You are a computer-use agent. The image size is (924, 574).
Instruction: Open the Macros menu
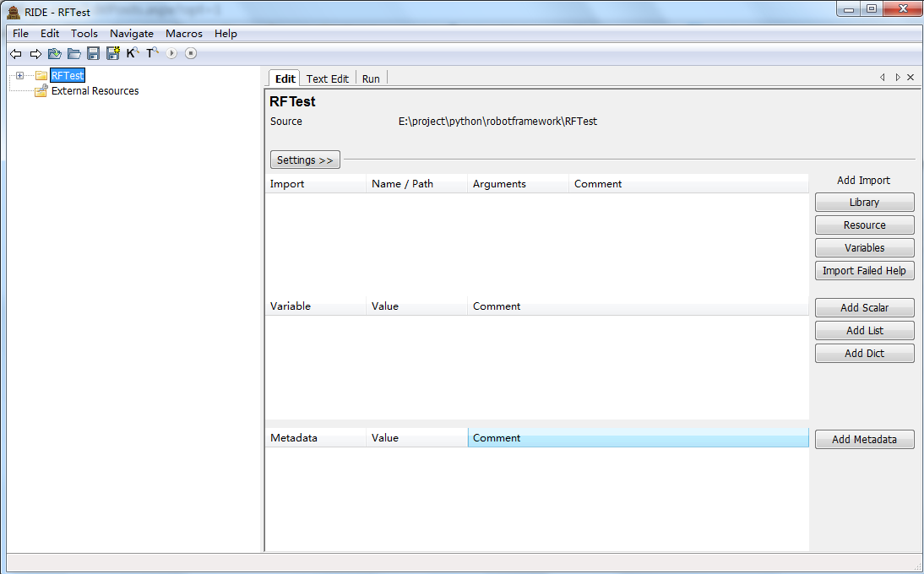click(x=184, y=34)
